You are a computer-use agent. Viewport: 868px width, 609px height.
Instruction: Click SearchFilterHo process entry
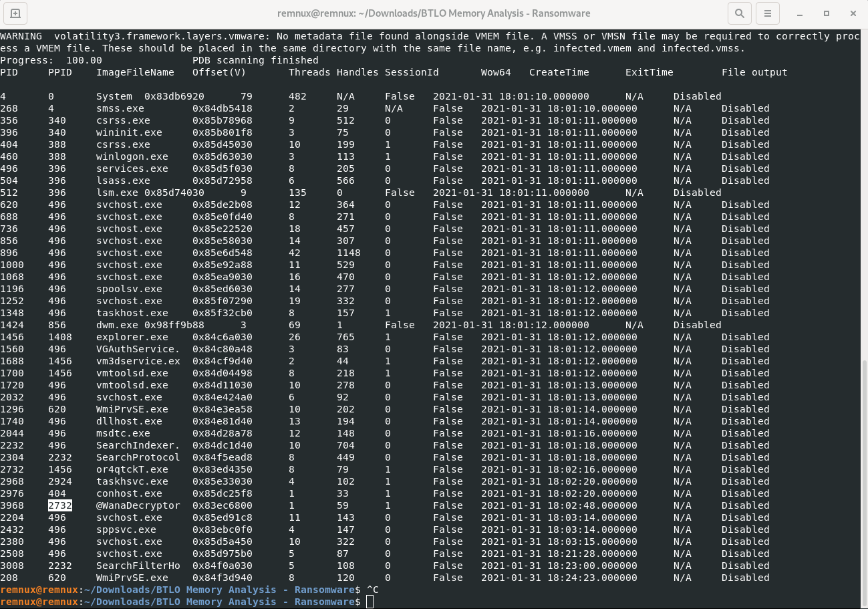pyautogui.click(x=138, y=566)
